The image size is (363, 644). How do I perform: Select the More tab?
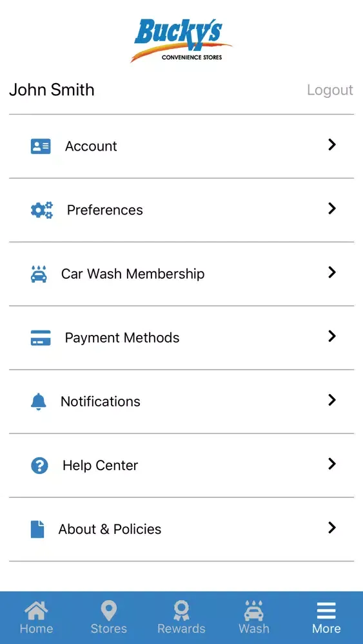326,618
